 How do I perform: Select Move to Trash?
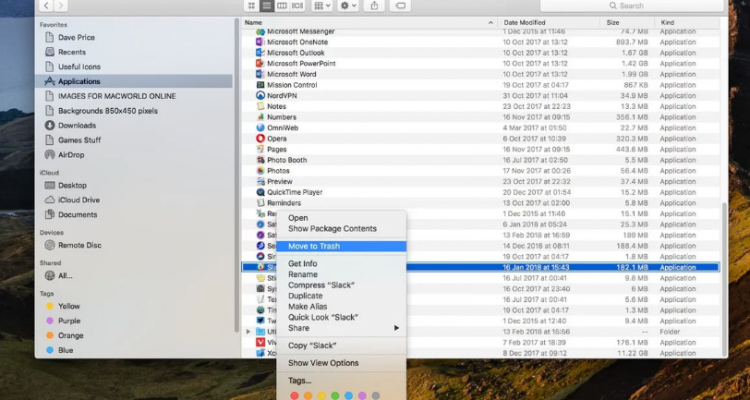(342, 246)
